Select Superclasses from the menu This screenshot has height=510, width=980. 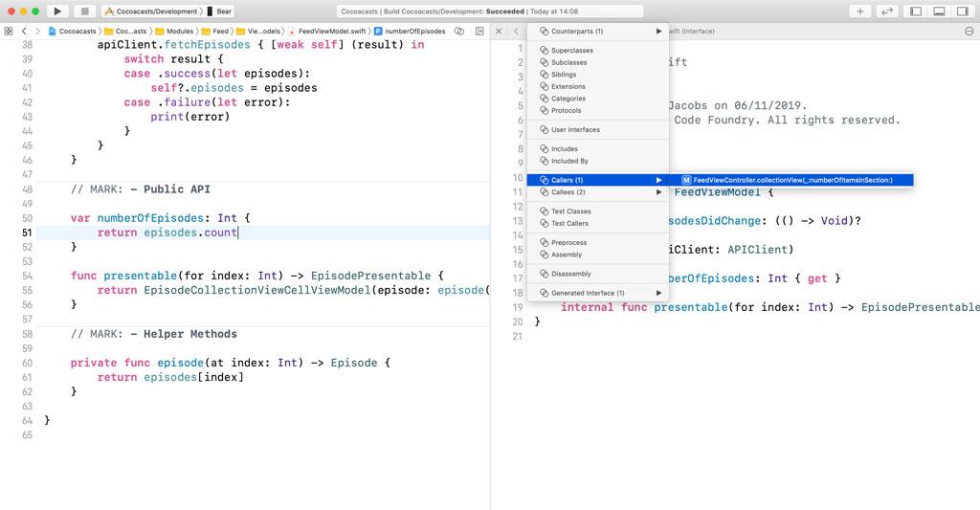point(598,50)
